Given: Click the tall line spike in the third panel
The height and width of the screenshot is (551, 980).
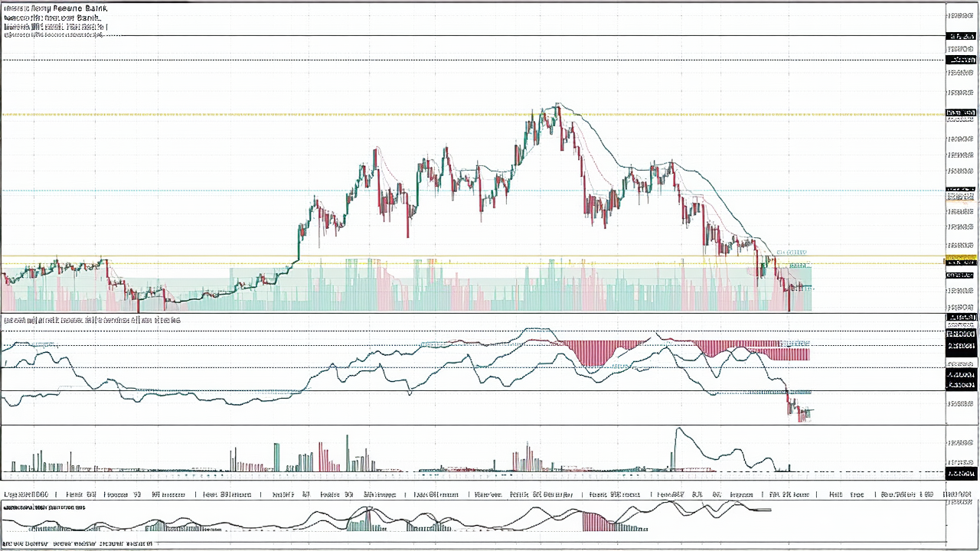Looking at the screenshot, I should point(678,448).
